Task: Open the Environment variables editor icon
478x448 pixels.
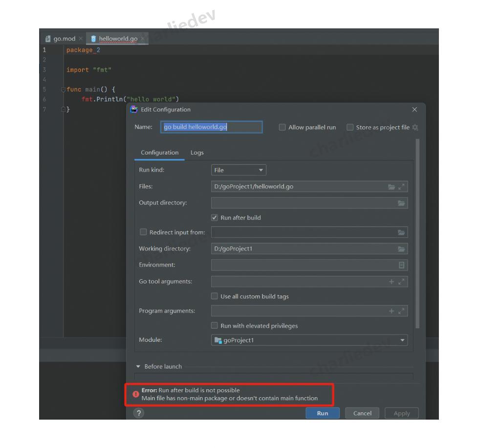Action: pyautogui.click(x=401, y=265)
